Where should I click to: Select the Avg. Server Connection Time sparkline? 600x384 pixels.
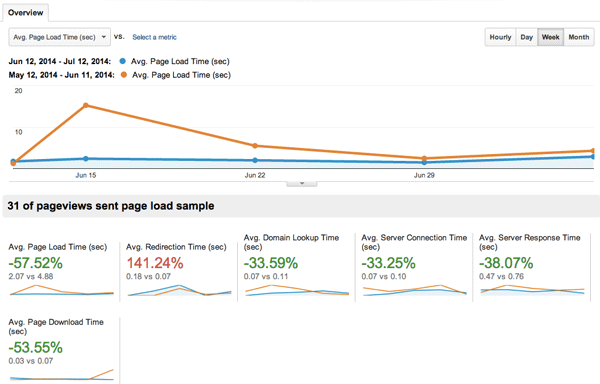click(415, 290)
